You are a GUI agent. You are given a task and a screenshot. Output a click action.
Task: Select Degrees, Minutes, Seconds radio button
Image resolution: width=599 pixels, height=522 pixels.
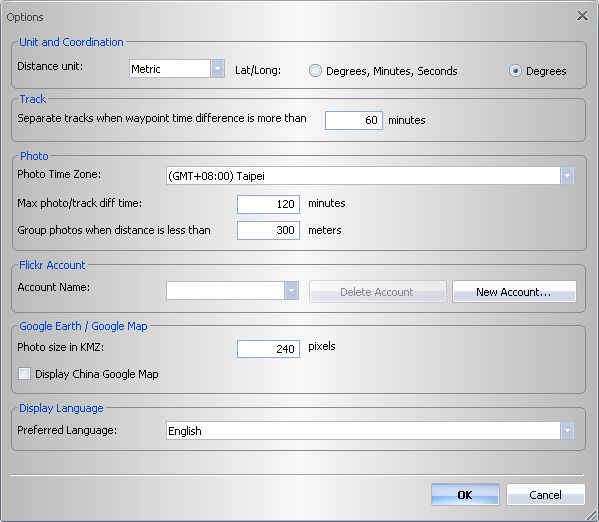tap(315, 71)
